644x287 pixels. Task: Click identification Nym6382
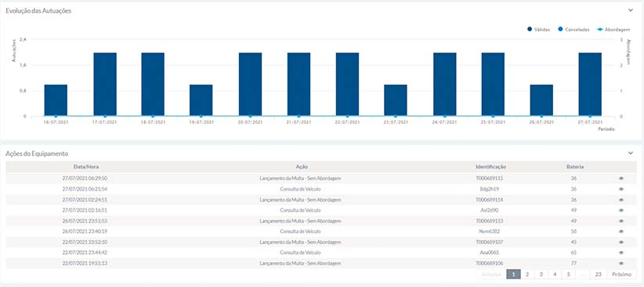(x=490, y=231)
